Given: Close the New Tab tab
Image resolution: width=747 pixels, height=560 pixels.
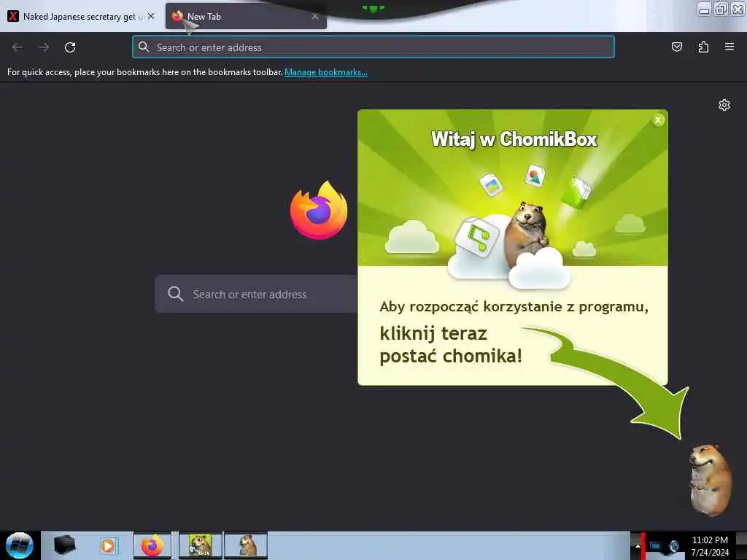Looking at the screenshot, I should [x=315, y=16].
